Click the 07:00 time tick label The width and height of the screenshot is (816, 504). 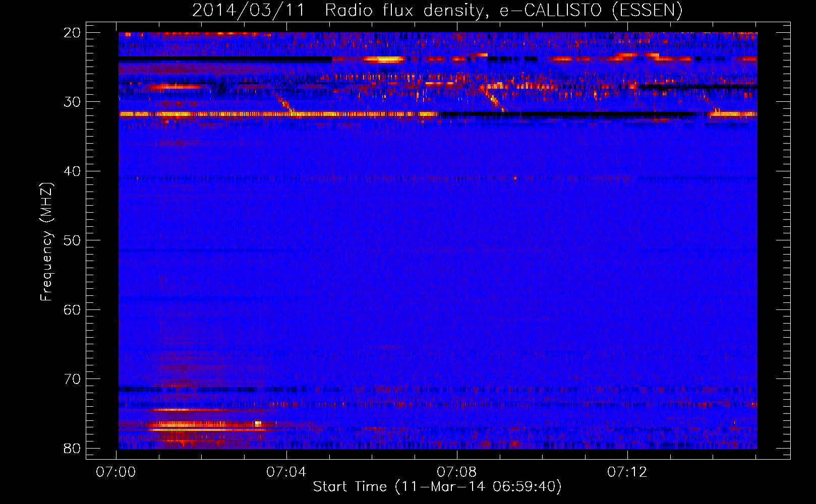pyautogui.click(x=116, y=472)
